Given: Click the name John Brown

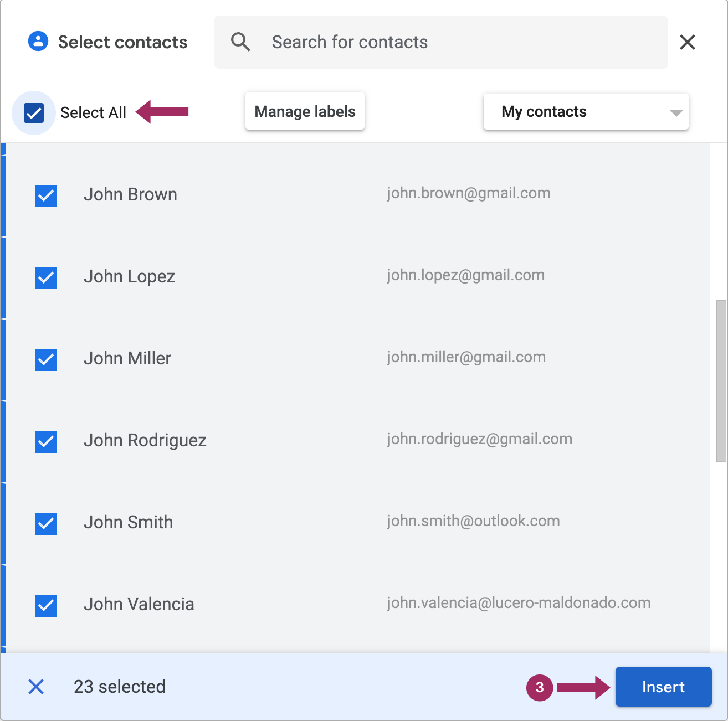Looking at the screenshot, I should pos(131,194).
